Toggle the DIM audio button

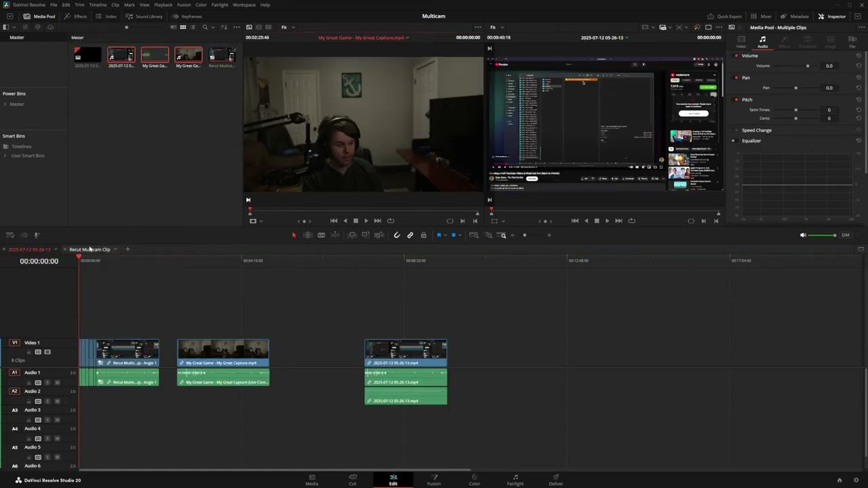[x=845, y=235]
